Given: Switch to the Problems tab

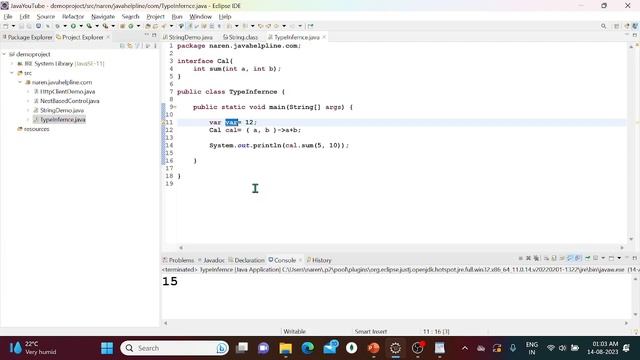Looking at the screenshot, I should pos(178,260).
